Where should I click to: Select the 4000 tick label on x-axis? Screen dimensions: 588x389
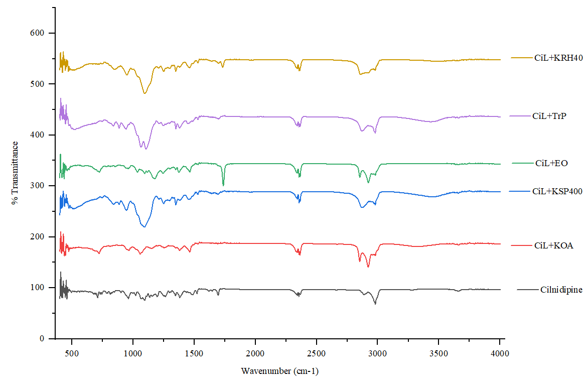(x=500, y=354)
